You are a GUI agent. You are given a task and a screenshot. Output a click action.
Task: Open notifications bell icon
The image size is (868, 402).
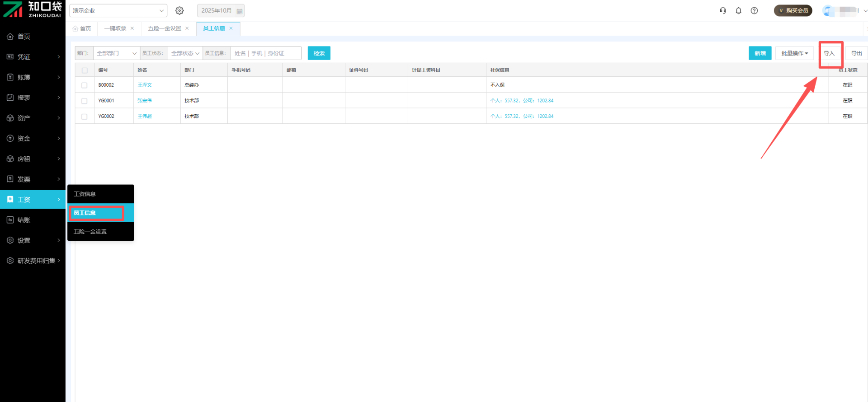738,10
